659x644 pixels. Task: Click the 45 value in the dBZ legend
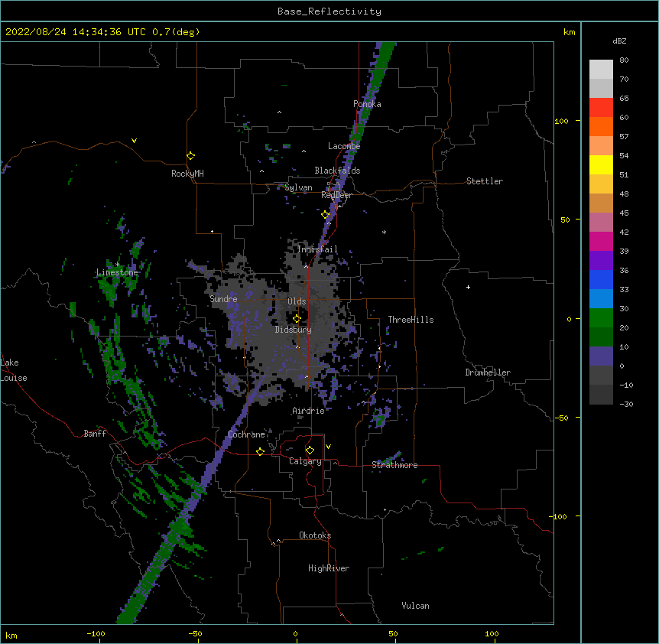tap(624, 213)
